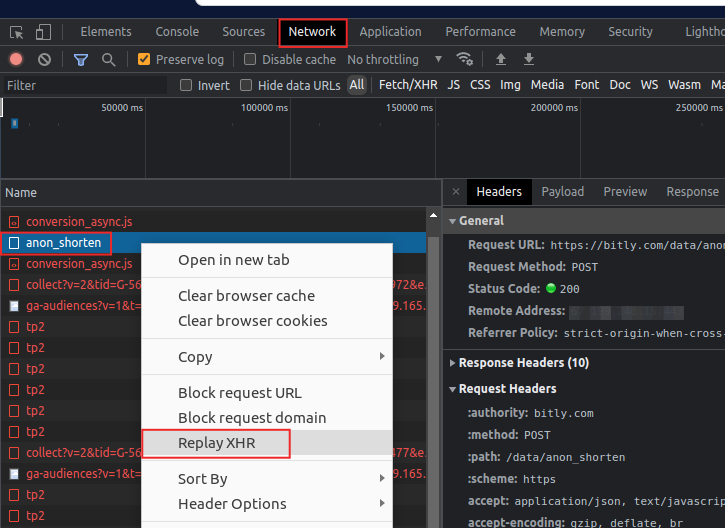Stop recording network log
Screen dimensions: 725x528
point(16,59)
